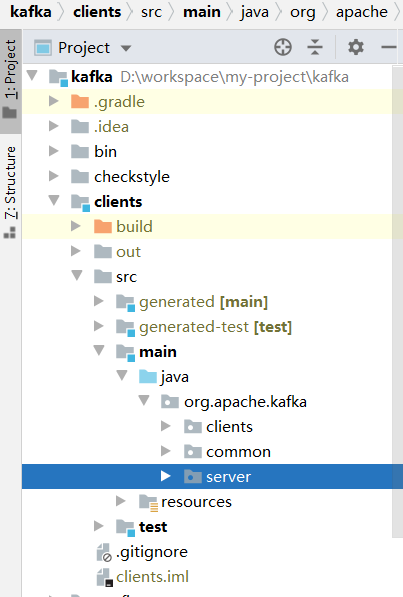
Task: Collapse the clients module node
Action: [54, 200]
